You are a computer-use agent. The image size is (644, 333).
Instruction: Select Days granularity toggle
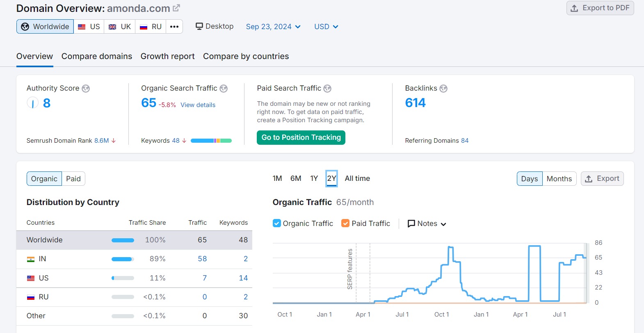tap(530, 179)
